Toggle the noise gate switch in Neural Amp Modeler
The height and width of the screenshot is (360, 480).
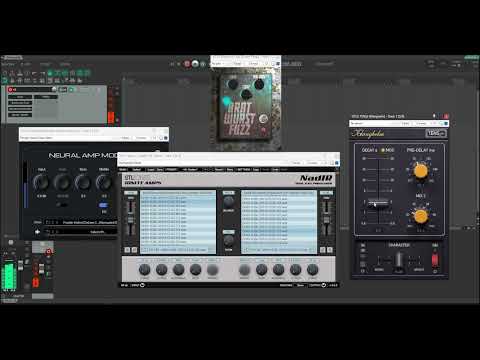click(x=61, y=205)
